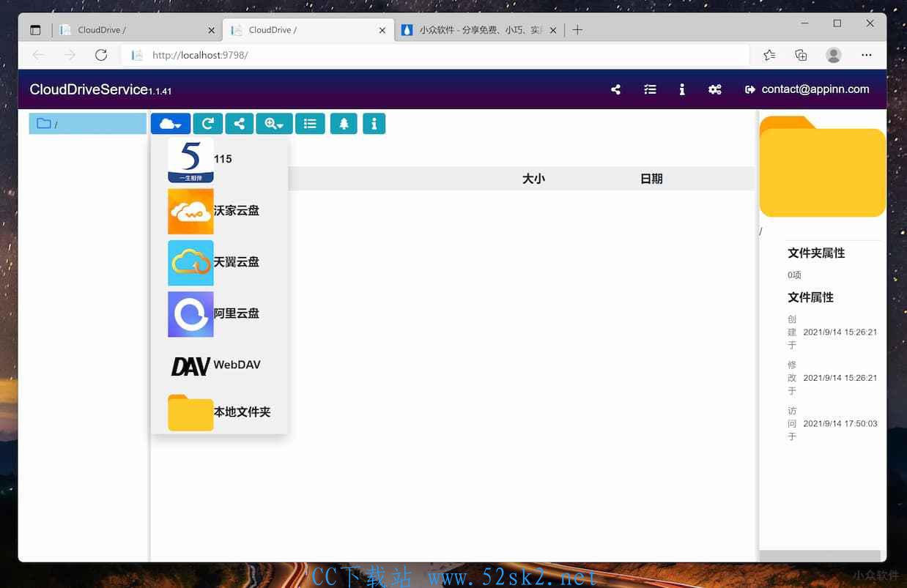Click the large folder thumbnail in the details panel
This screenshot has height=588, width=907.
pyautogui.click(x=823, y=166)
